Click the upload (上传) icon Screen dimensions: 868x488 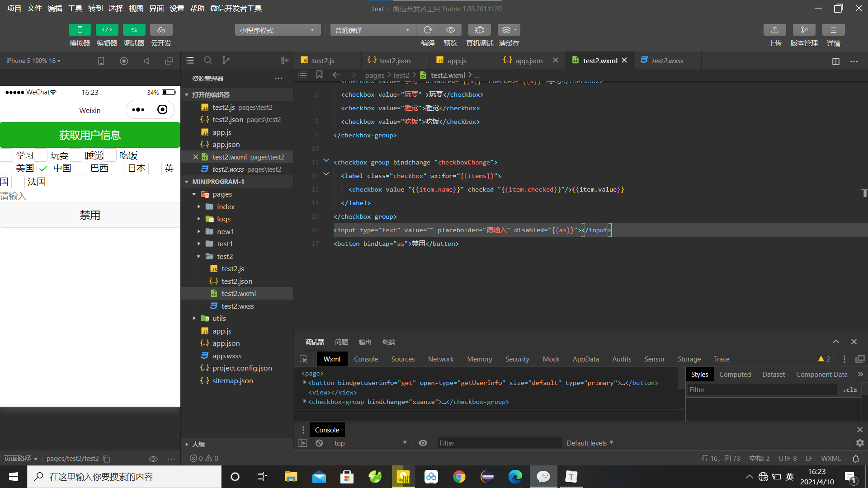[774, 30]
